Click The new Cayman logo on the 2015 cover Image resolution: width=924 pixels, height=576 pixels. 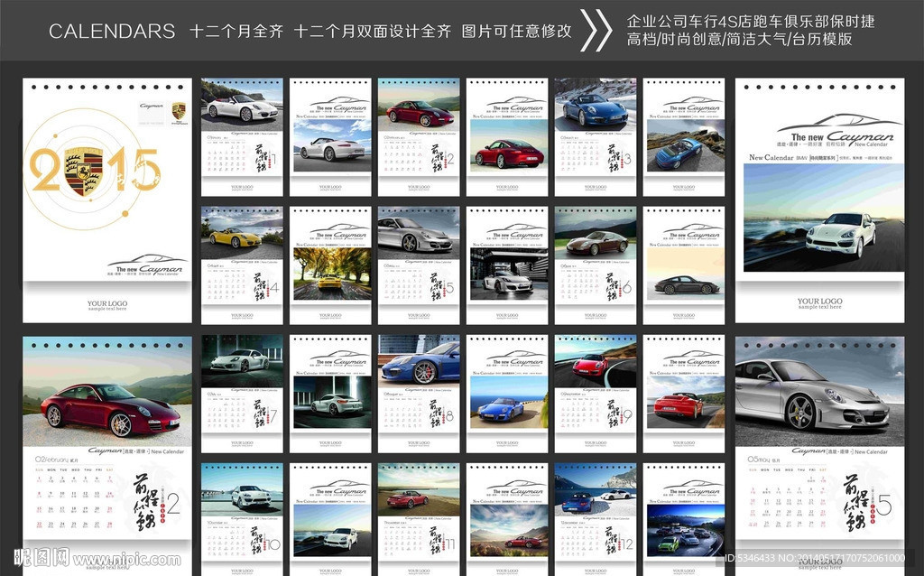pyautogui.click(x=147, y=265)
